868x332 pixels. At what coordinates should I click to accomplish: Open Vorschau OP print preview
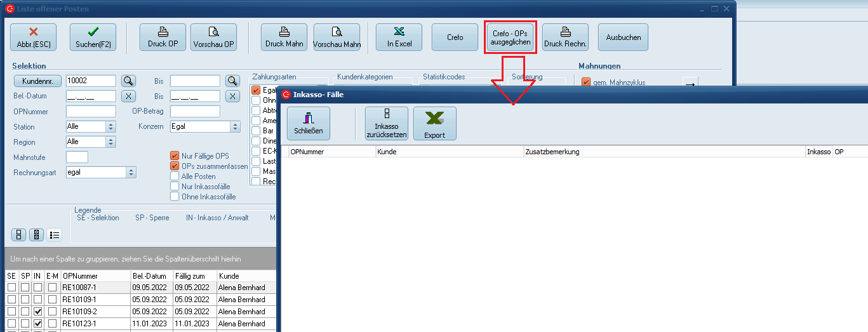pyautogui.click(x=214, y=37)
